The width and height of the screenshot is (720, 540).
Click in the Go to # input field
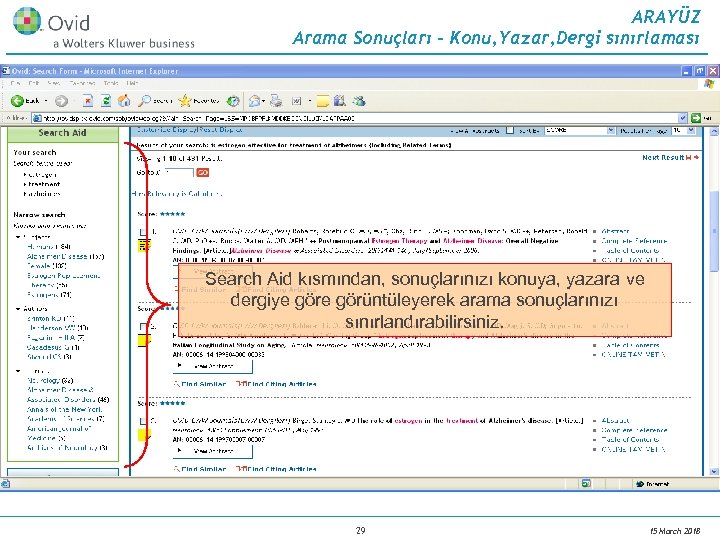pos(179,173)
